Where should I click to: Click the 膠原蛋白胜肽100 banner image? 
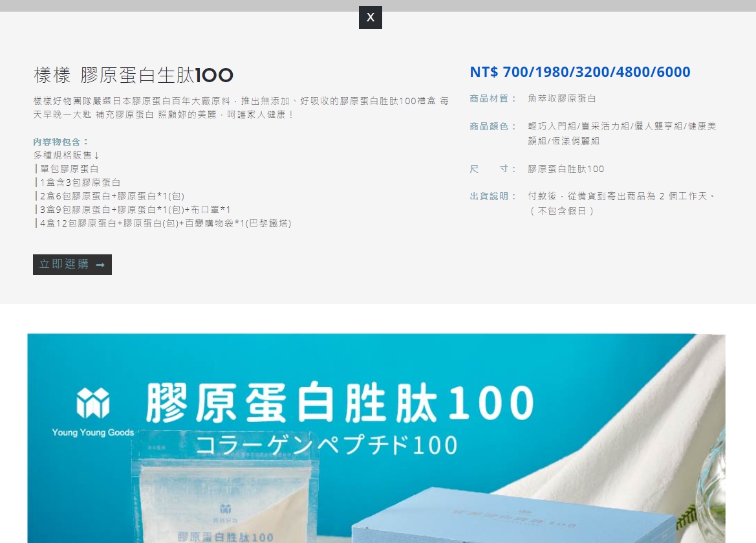point(376,438)
